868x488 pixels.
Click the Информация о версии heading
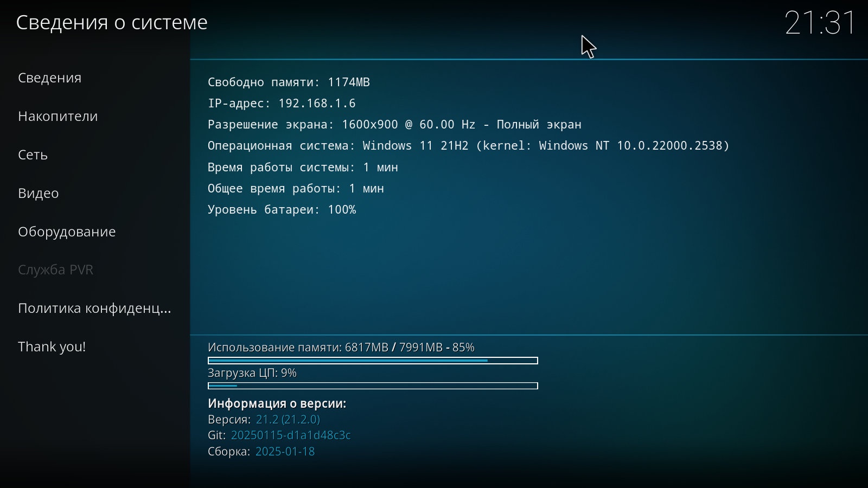click(x=277, y=403)
